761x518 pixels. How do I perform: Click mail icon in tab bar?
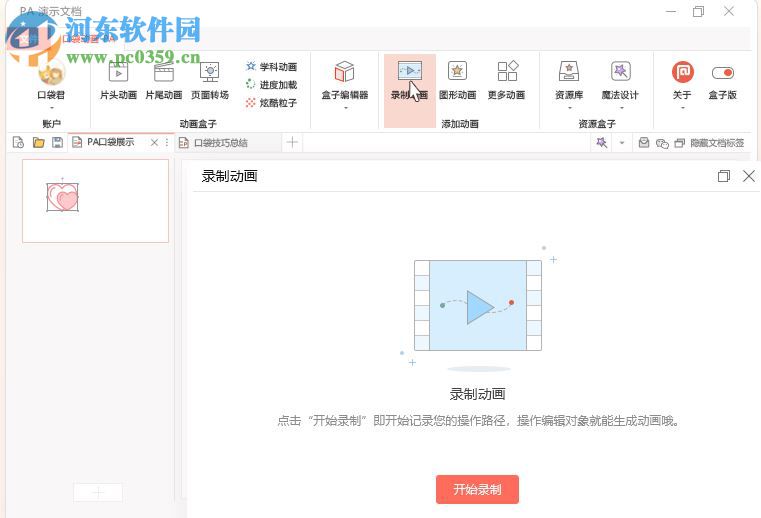[644, 143]
